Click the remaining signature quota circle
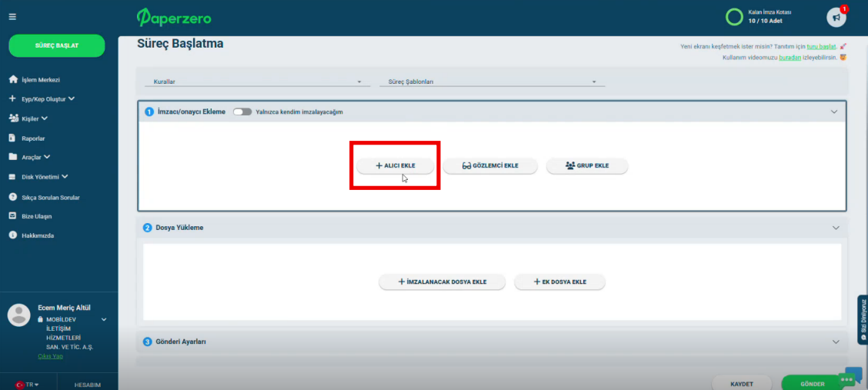Image resolution: width=868 pixels, height=390 pixels. point(735,17)
